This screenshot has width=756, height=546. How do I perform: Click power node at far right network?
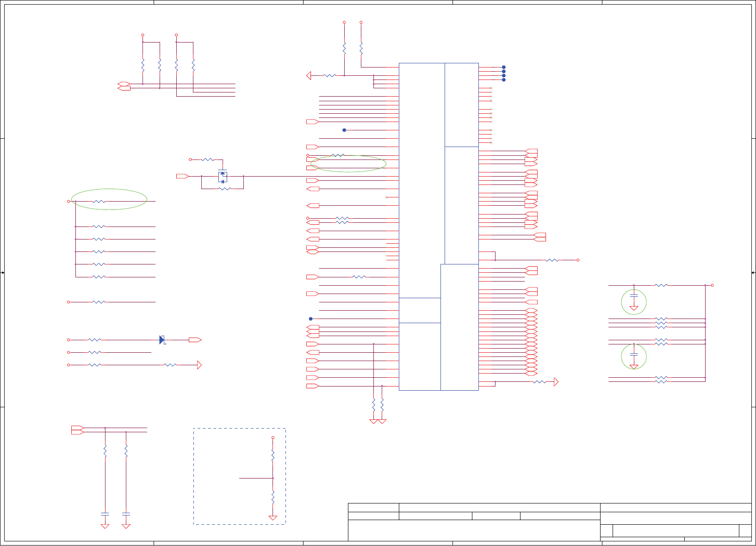(x=713, y=285)
